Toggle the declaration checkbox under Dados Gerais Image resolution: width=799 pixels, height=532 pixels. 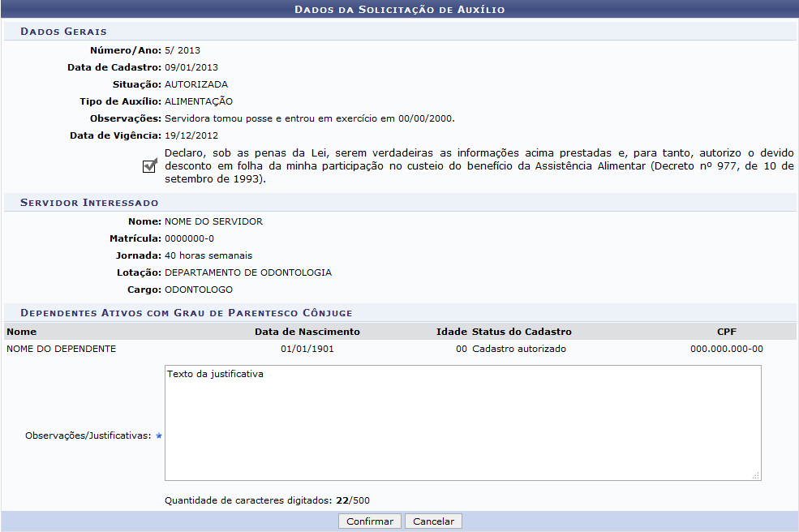point(148,165)
